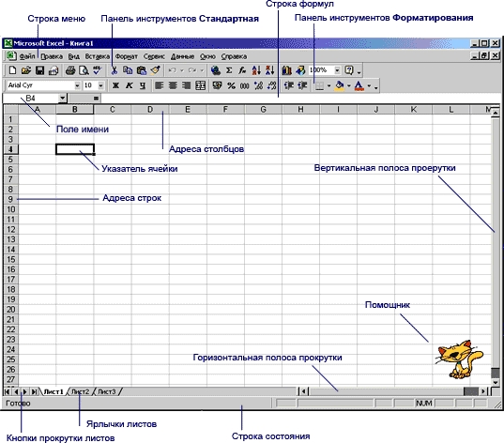504x443 pixels.
Task: Go to first sheet with tab scroll button
Action: tap(8, 391)
